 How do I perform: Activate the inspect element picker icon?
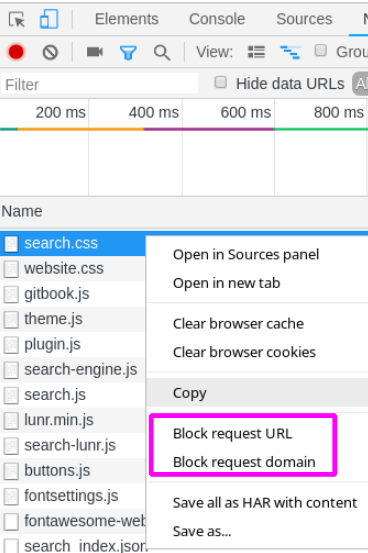[17, 19]
